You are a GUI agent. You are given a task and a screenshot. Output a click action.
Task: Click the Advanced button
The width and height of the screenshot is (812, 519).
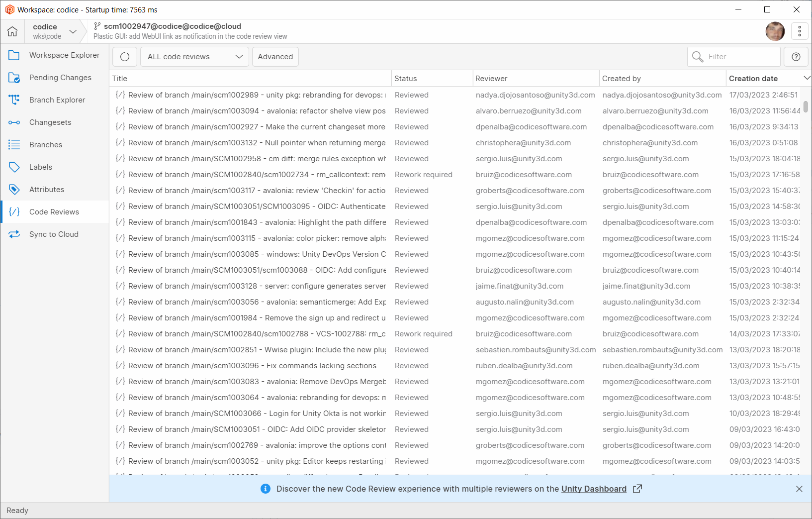click(x=275, y=56)
